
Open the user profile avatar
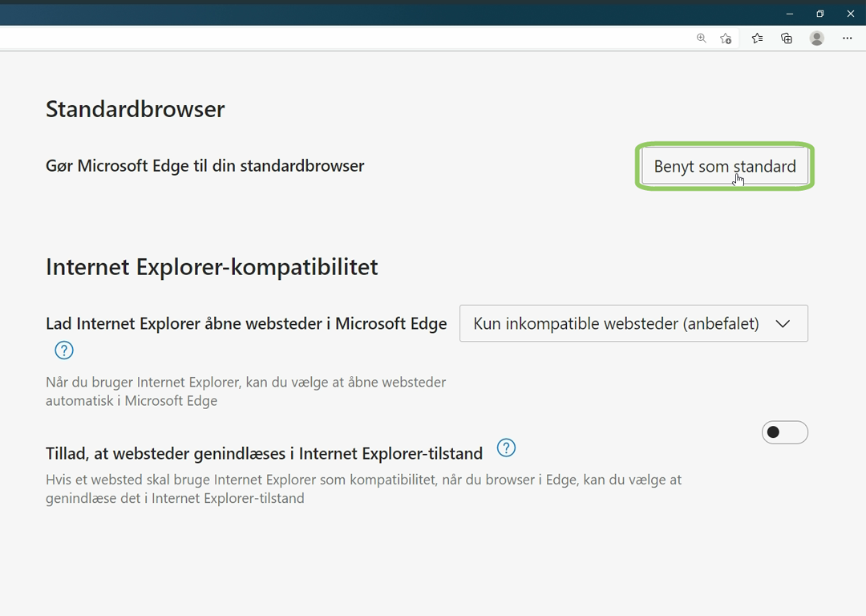817,38
